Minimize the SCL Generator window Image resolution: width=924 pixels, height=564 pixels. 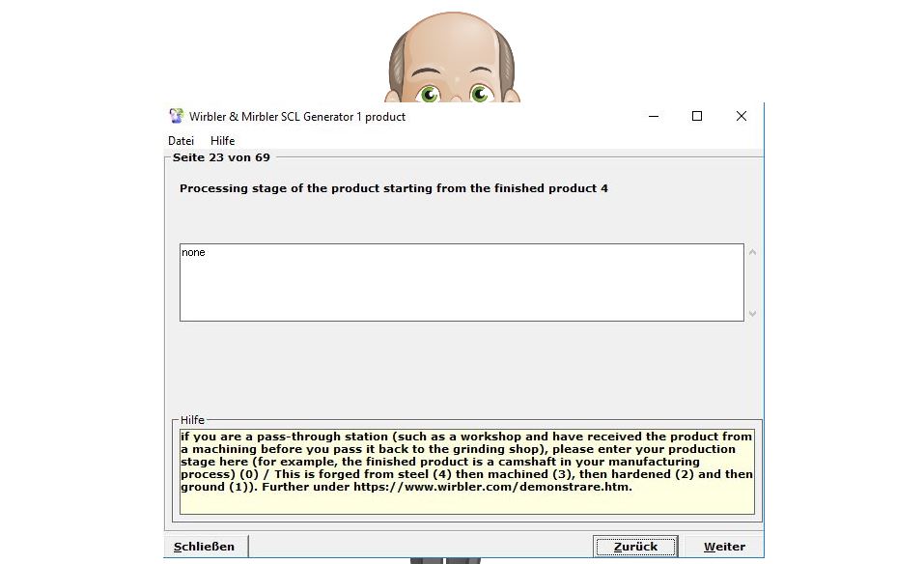coord(654,117)
